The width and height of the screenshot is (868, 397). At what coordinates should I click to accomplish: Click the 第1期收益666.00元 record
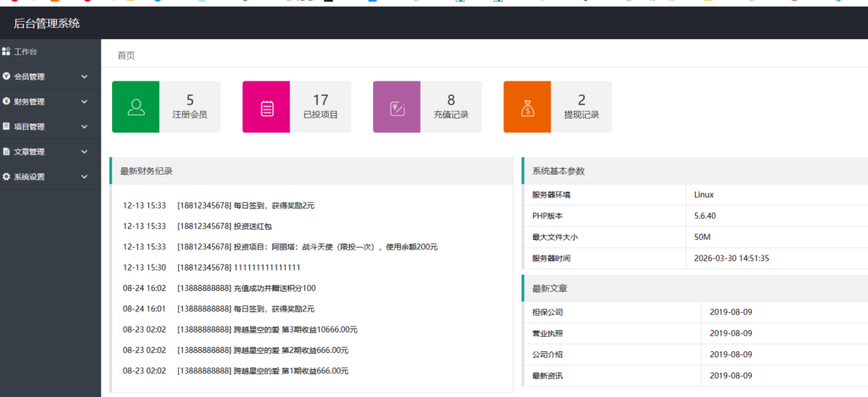tap(236, 371)
